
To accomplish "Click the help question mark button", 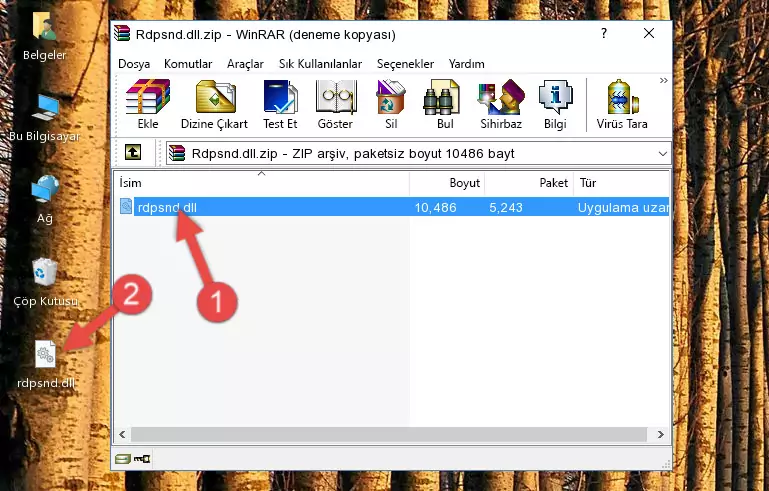I will pos(604,33).
